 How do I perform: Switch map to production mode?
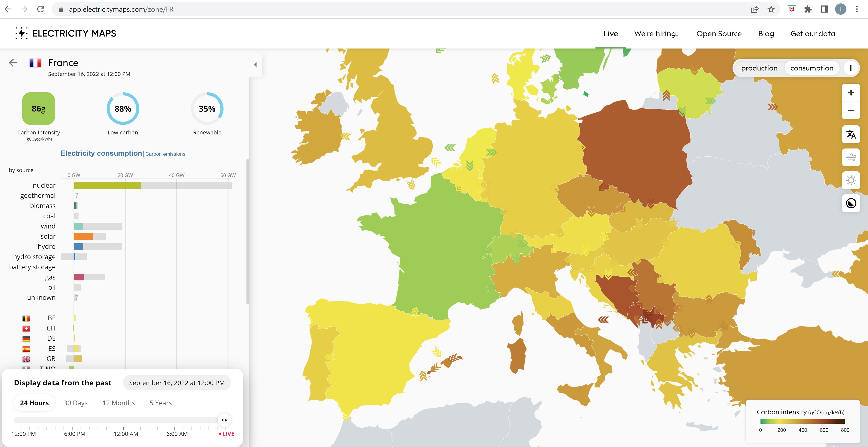point(759,68)
